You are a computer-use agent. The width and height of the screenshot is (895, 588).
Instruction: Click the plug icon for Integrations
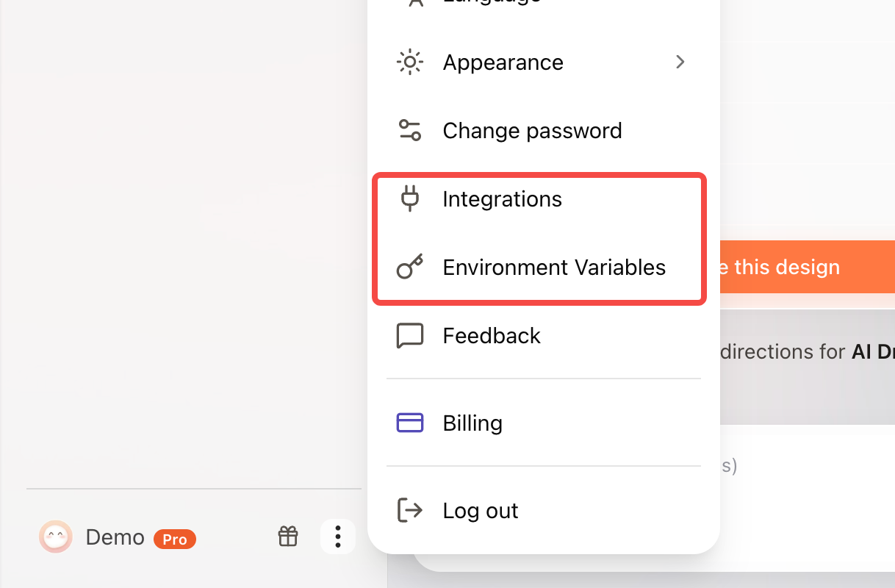[410, 199]
